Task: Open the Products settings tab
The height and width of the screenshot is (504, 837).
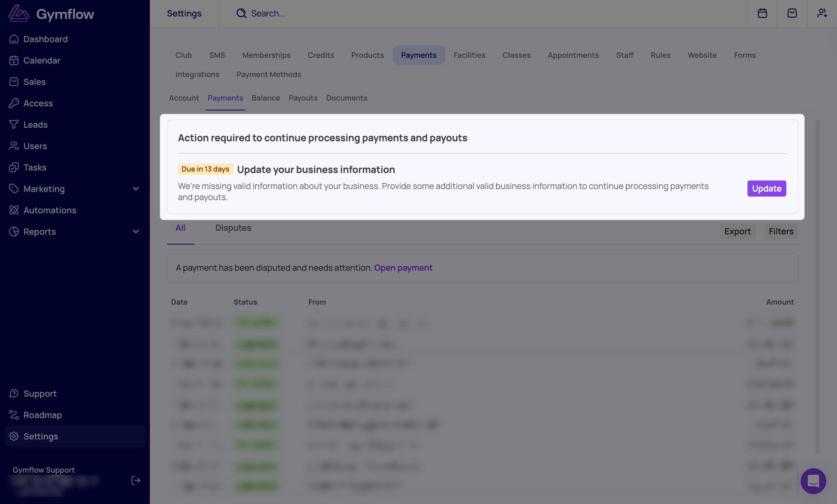Action: (368, 55)
